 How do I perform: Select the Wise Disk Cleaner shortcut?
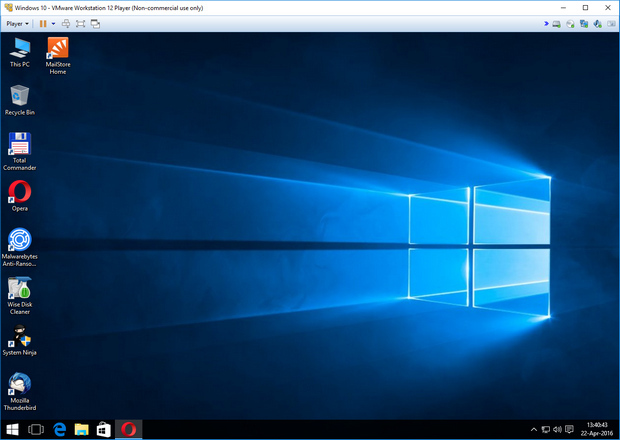click(20, 296)
